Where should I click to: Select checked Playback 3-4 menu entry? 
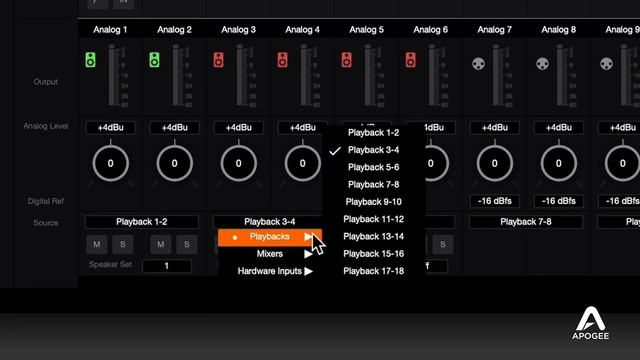tap(373, 150)
